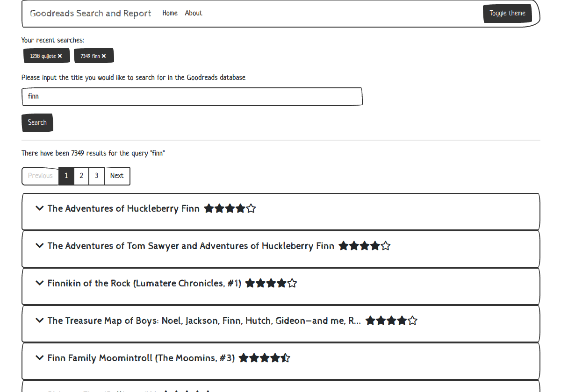Select current page 1 in pagination

tap(66, 176)
